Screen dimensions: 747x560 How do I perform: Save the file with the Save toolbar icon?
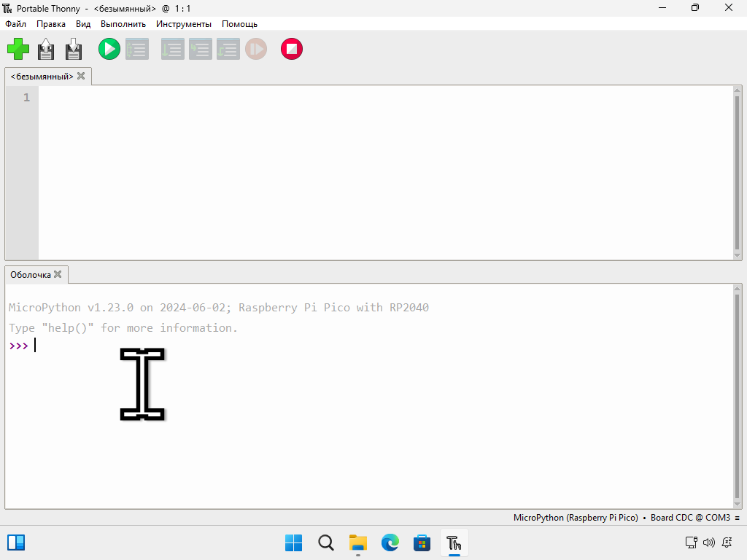pos(74,49)
